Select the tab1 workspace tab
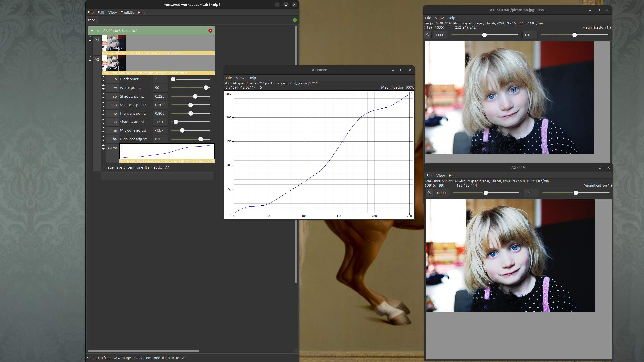The width and height of the screenshot is (644, 362). (x=92, y=20)
